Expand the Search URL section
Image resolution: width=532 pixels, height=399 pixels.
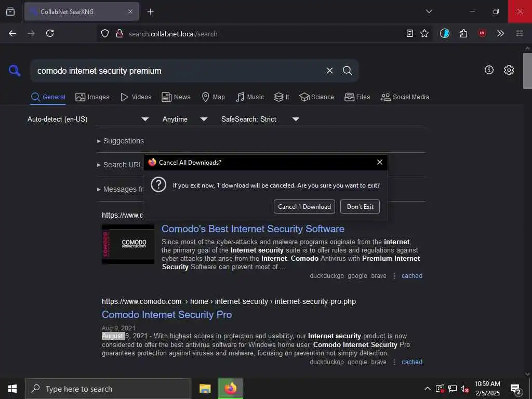pyautogui.click(x=120, y=165)
